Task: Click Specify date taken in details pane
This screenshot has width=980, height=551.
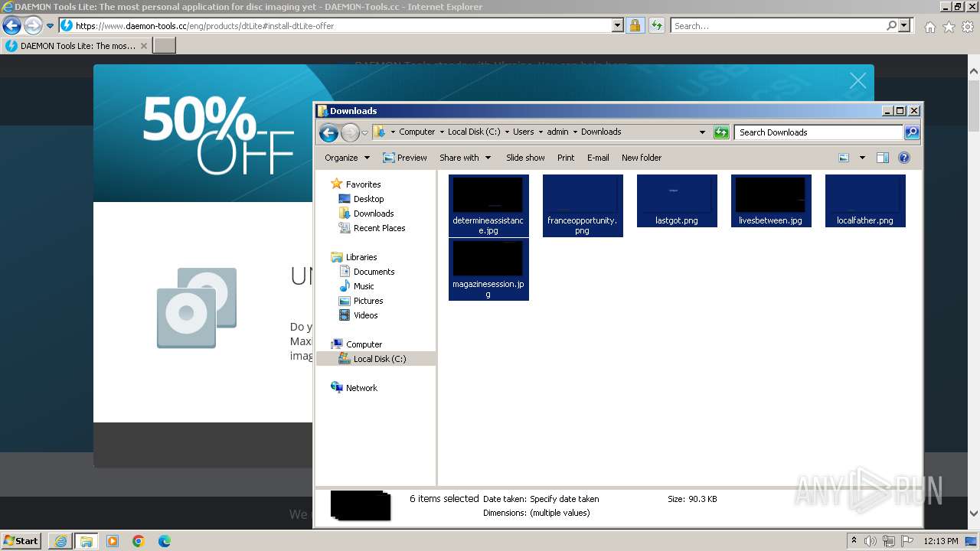Action: [x=564, y=499]
